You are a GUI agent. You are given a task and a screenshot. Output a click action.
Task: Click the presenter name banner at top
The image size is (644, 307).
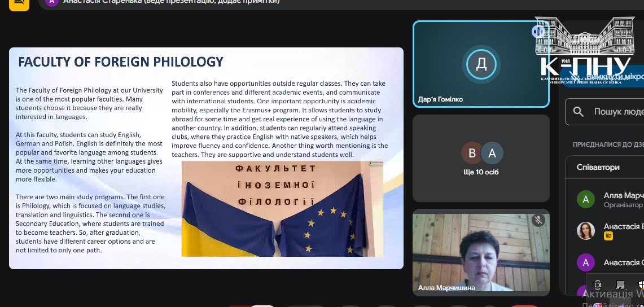[x=169, y=2]
